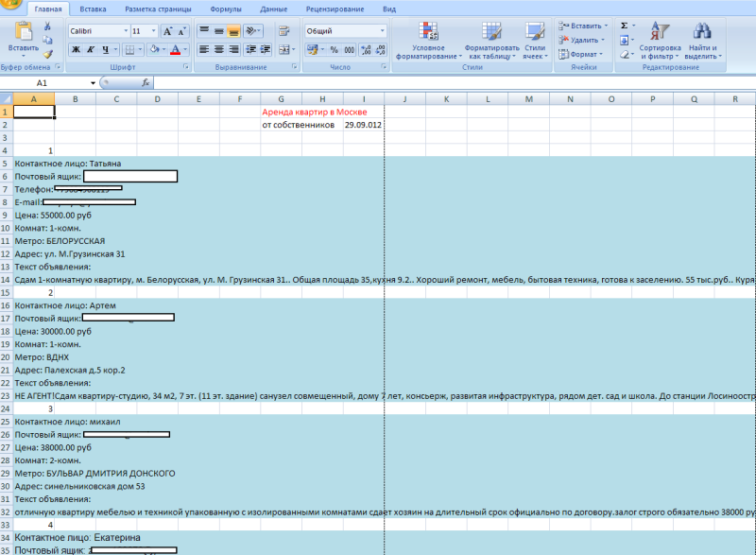Screen dimensions: 756x555
Task: Click the wrap text icon
Action: point(284,31)
